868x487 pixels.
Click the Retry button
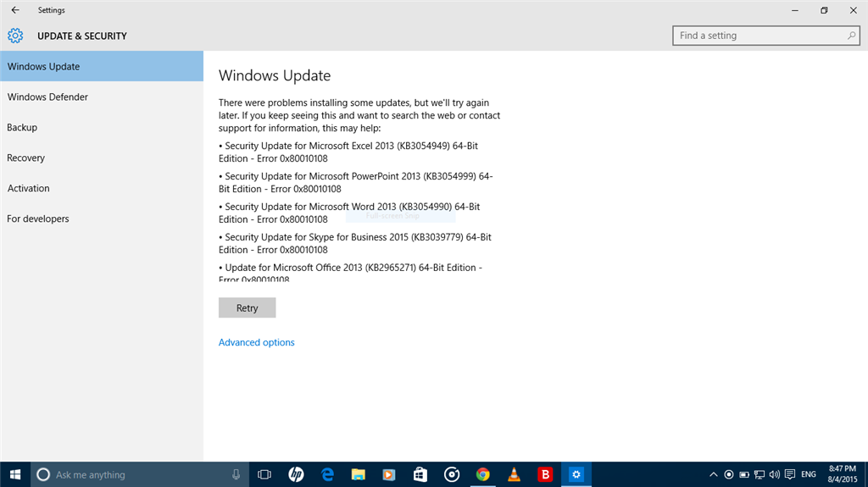coord(247,307)
